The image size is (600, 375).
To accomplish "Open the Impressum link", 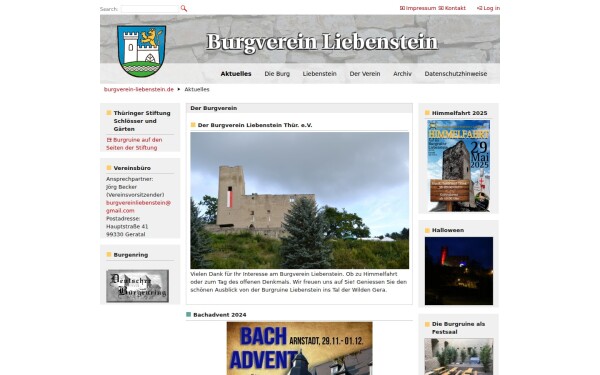I will coord(417,8).
